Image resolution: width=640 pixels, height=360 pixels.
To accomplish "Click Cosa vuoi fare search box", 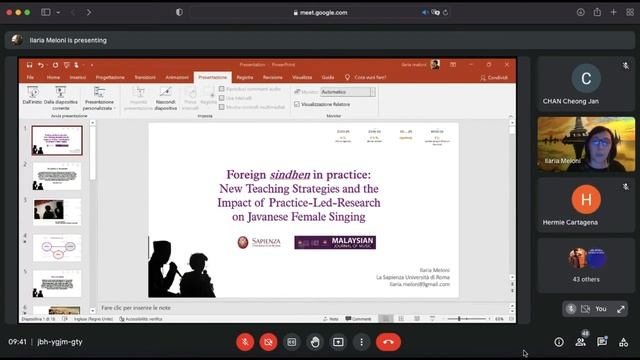I will tap(366, 77).
